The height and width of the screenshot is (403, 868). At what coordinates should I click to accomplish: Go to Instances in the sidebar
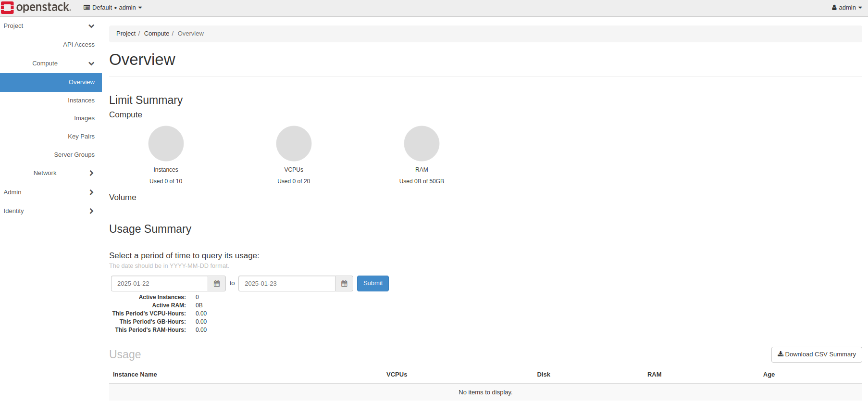coord(81,101)
